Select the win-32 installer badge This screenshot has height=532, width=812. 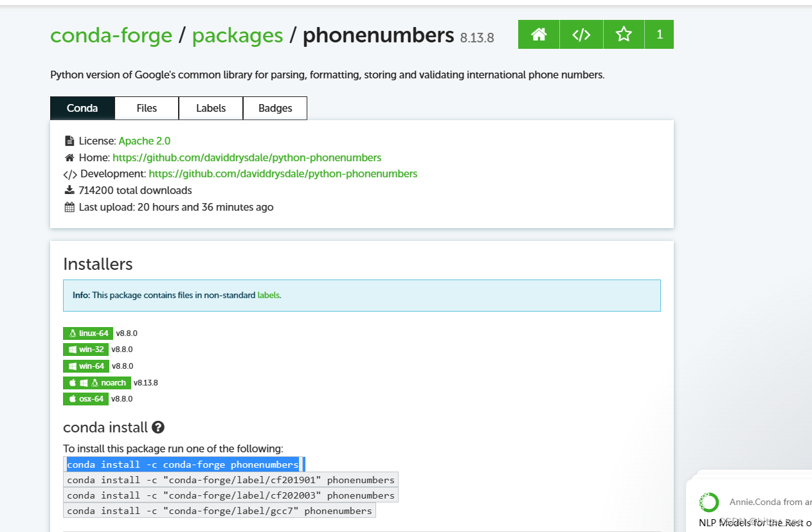point(86,349)
